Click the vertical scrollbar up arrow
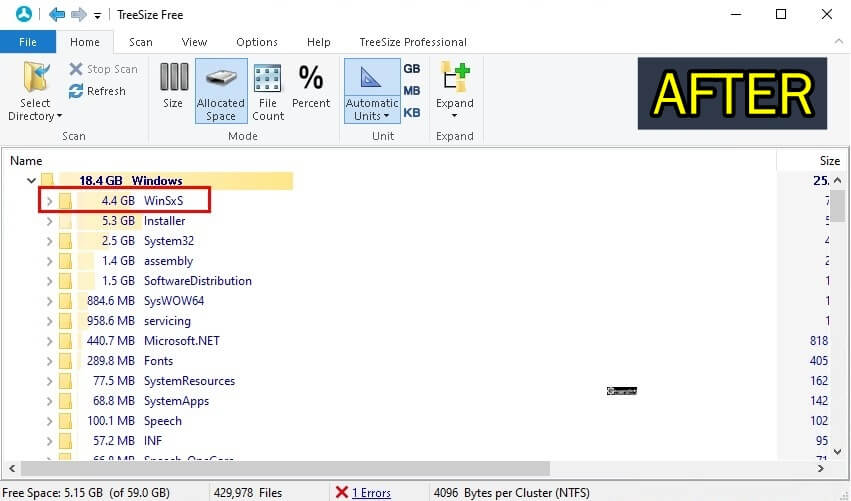This screenshot has height=501, width=851. coord(837,180)
